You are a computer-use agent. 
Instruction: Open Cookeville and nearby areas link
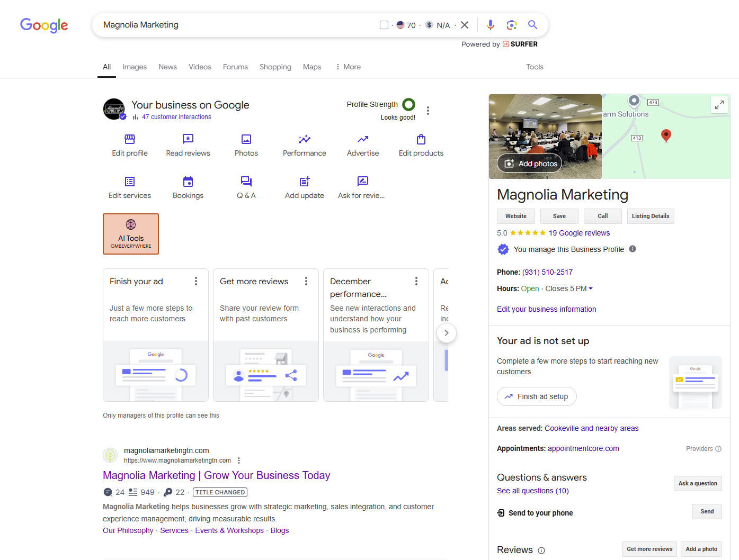591,428
